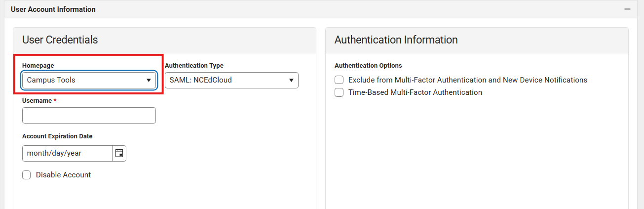The image size is (644, 209).
Task: Click the Authentication Options label
Action: (368, 66)
